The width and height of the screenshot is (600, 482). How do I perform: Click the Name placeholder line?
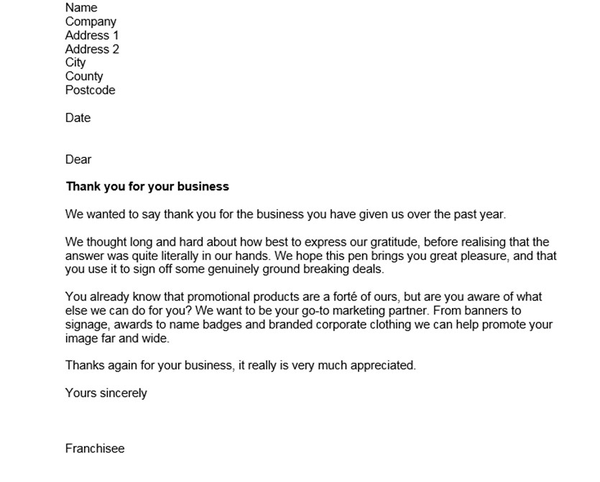81,8
